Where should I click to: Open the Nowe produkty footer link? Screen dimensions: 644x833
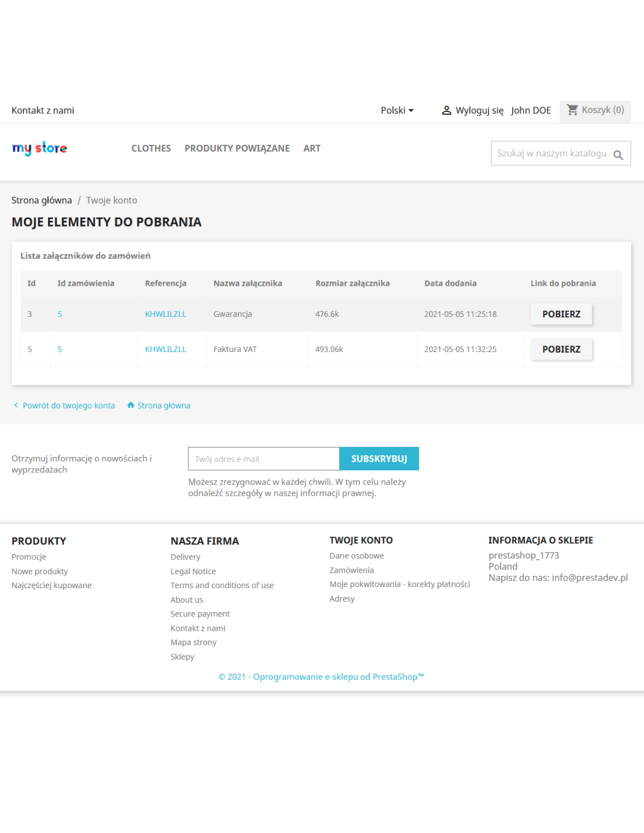tap(40, 571)
